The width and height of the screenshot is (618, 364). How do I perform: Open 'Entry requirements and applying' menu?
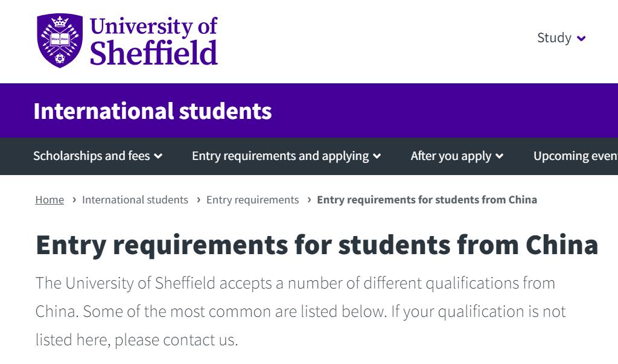point(280,156)
